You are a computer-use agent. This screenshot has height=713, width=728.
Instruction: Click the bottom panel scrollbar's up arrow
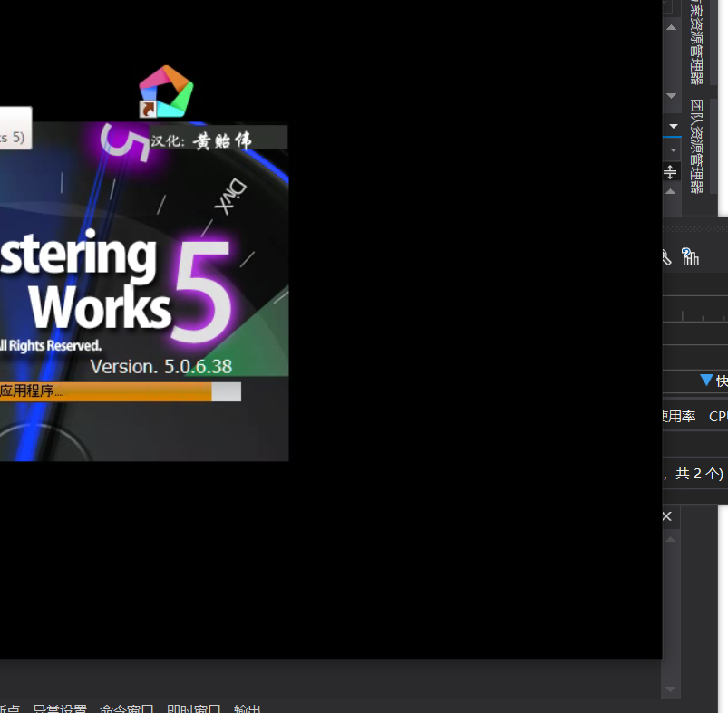pos(670,539)
